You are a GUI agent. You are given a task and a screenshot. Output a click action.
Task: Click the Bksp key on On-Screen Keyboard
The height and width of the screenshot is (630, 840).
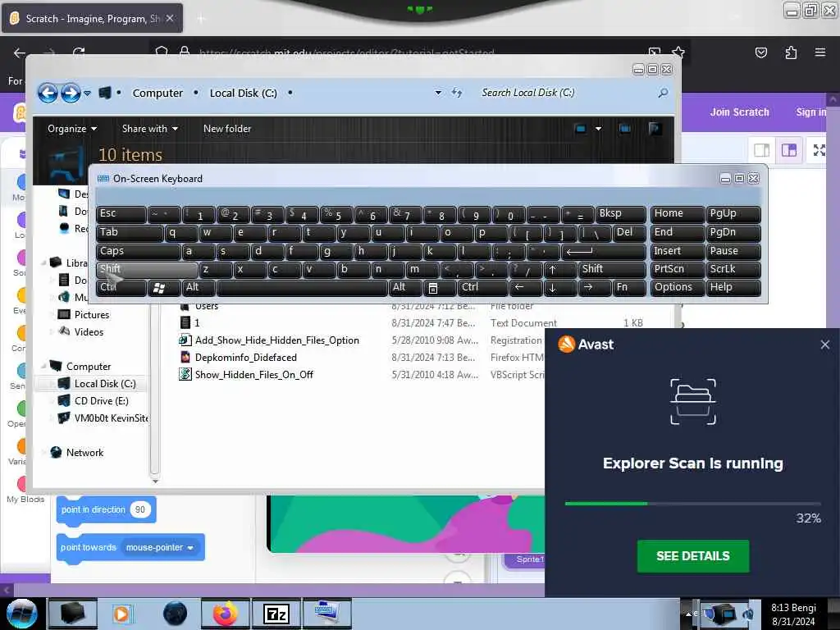[621, 214]
